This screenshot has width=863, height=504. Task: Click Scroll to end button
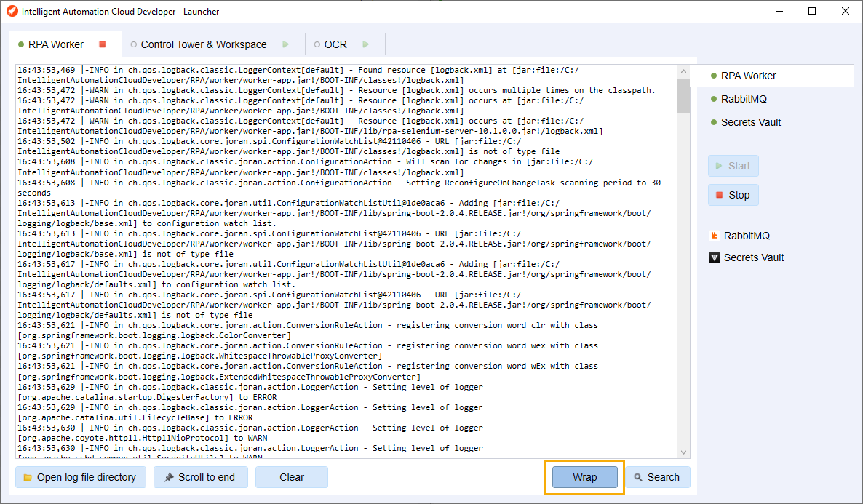[x=200, y=477]
